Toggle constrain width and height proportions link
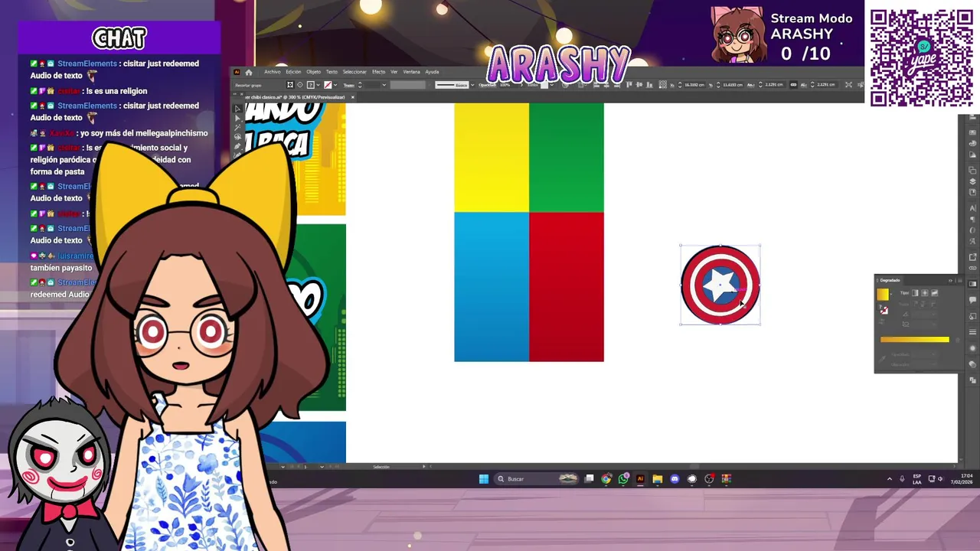The image size is (980, 551). click(793, 85)
